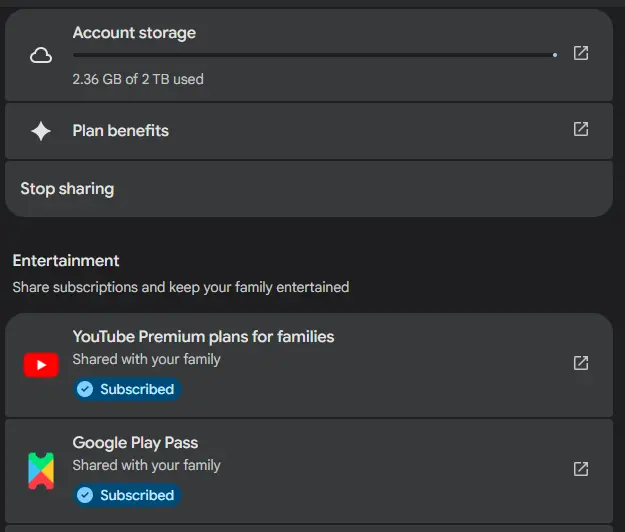Image resolution: width=625 pixels, height=532 pixels.
Task: Open the Google Play Pass title
Action: point(135,443)
